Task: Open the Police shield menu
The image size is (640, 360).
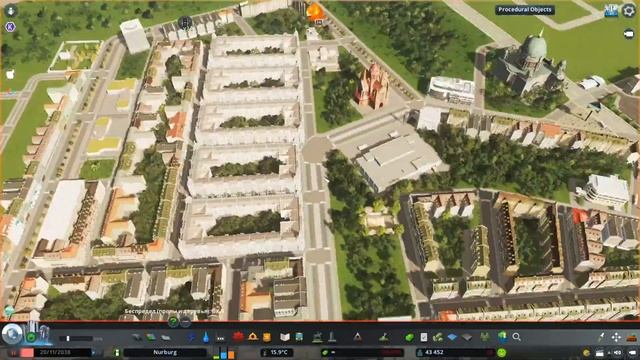Action: click(x=267, y=337)
